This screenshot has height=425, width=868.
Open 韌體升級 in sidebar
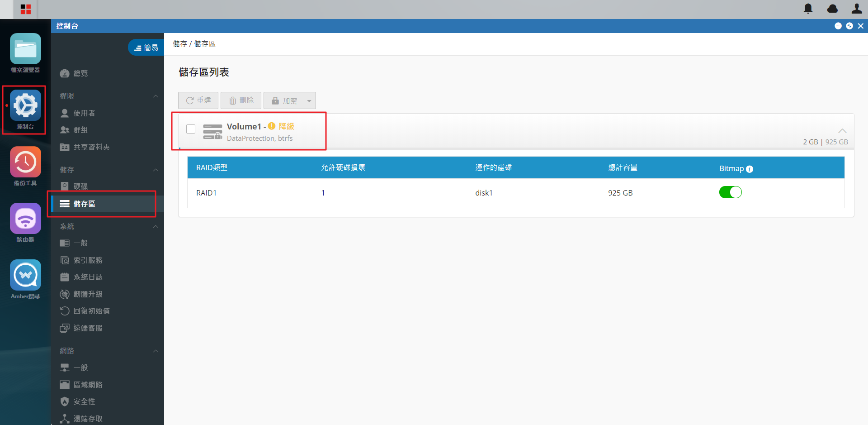click(x=88, y=294)
